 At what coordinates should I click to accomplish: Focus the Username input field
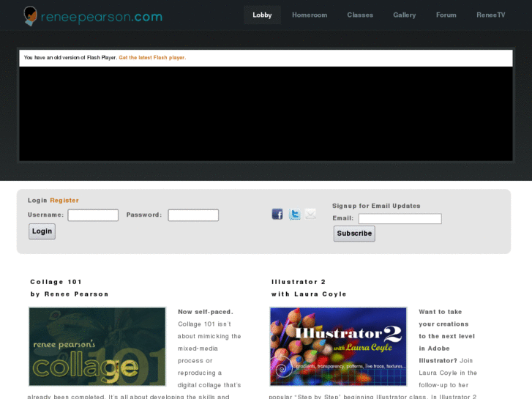(x=93, y=215)
